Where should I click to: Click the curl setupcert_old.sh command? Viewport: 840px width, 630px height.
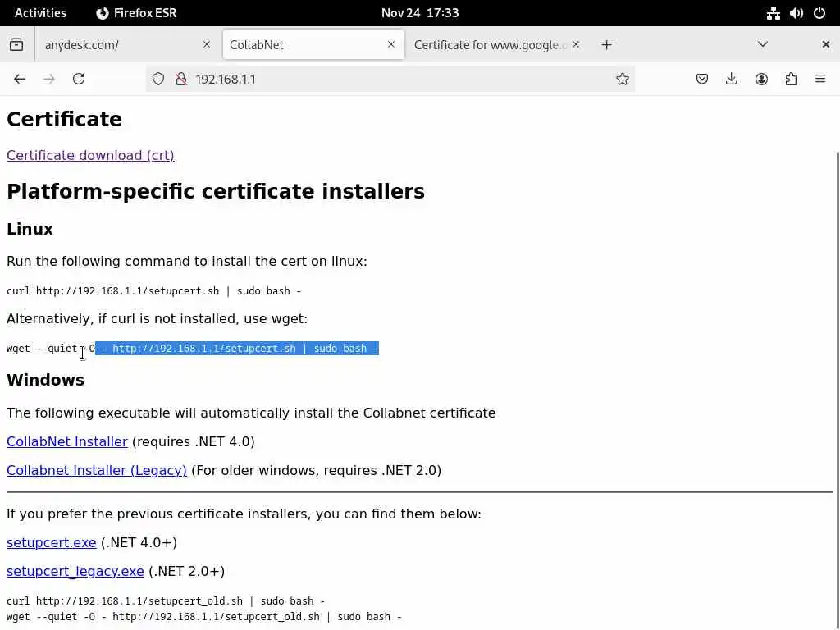point(166,601)
